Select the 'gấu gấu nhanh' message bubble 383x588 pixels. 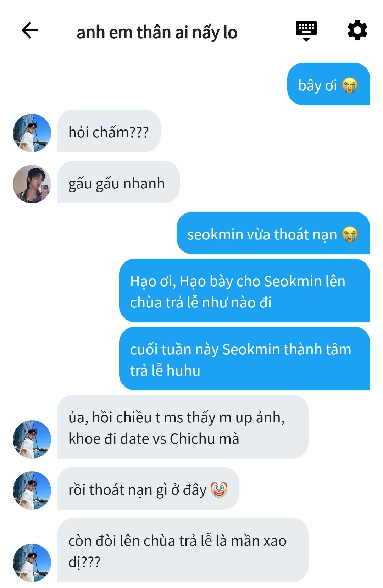(x=118, y=182)
